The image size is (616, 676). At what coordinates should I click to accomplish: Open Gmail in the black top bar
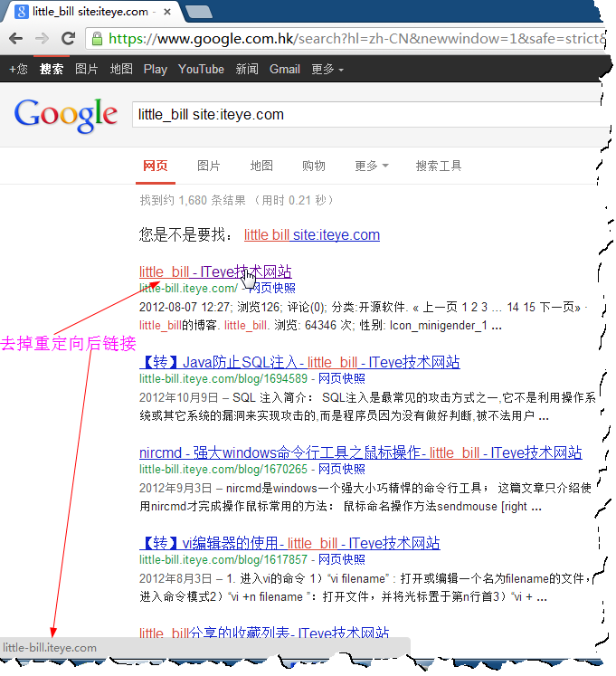pos(285,69)
